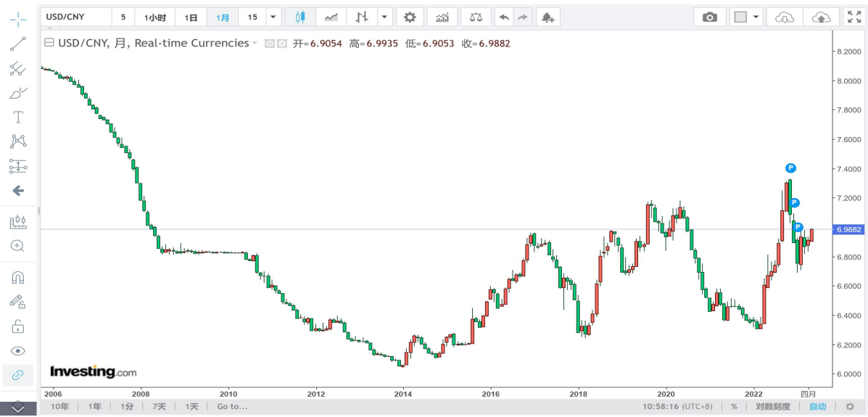Select the trend line drawing tool
Screen dimensions: 868x417
point(18,44)
